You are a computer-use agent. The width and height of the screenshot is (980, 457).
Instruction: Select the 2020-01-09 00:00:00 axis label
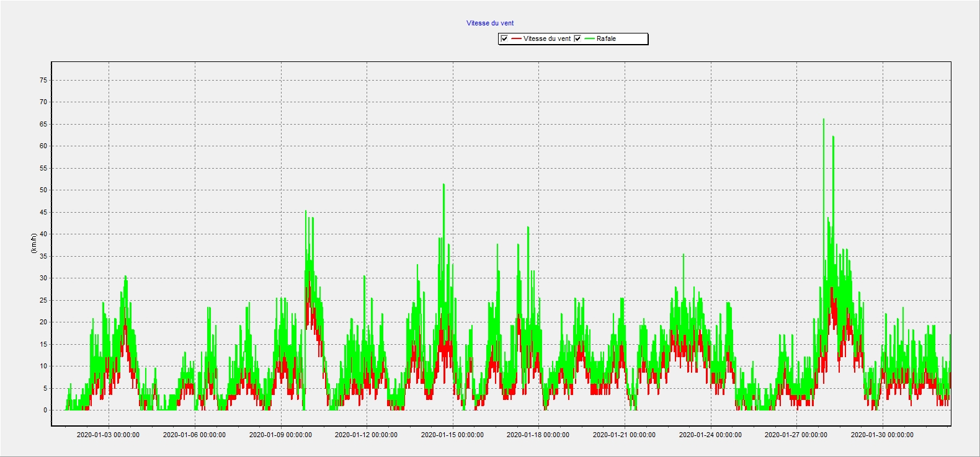coord(280,435)
